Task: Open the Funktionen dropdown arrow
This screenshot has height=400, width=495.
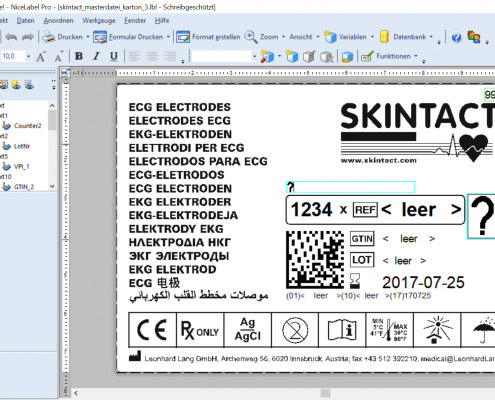Action: 416,56
